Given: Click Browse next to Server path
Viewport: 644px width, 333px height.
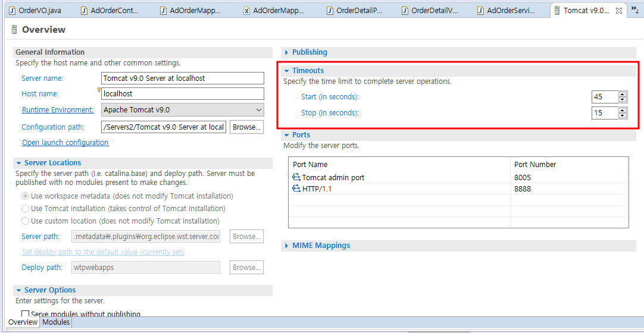Looking at the screenshot, I should click(246, 237).
